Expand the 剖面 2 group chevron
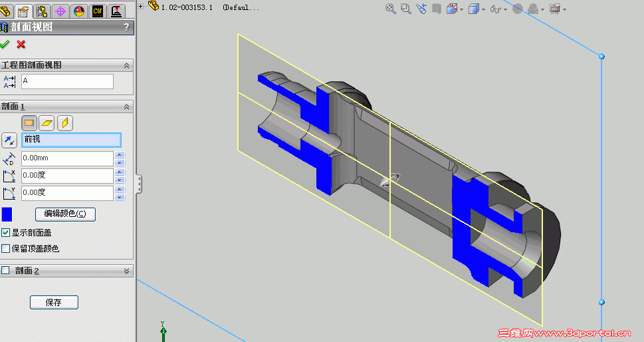The height and width of the screenshot is (342, 644). point(126,271)
